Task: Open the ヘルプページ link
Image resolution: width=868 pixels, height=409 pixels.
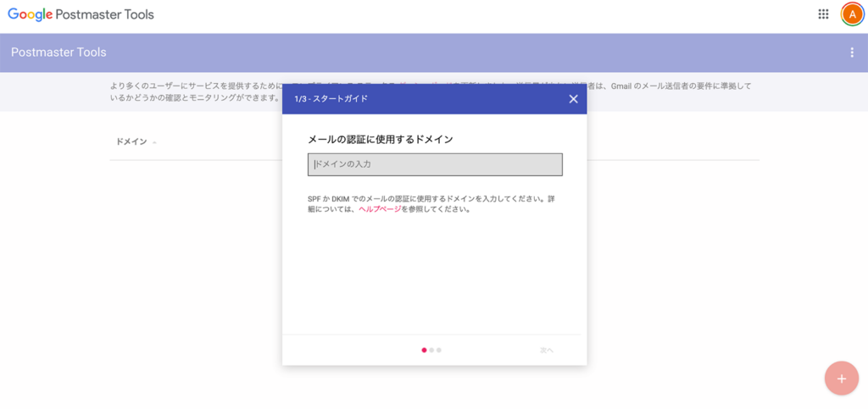Action: click(x=380, y=209)
